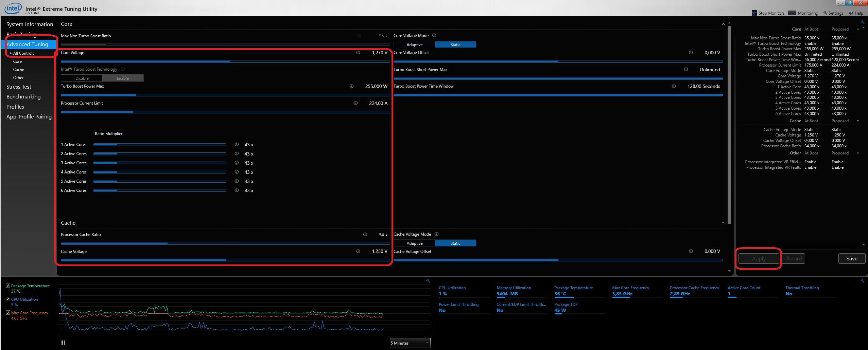Open wrench icon above the proposed settings panel
Screen dimensions: 868x350
(863, 22)
